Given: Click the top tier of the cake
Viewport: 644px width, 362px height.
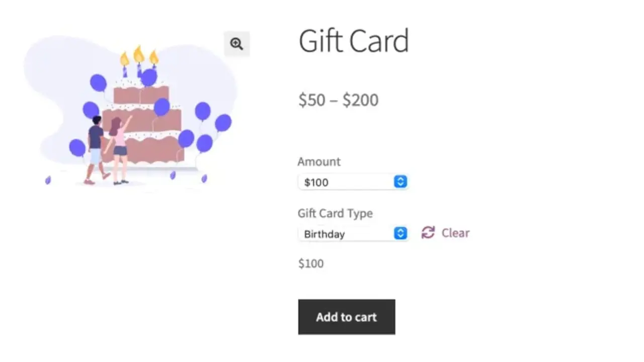Looking at the screenshot, I should [x=132, y=95].
